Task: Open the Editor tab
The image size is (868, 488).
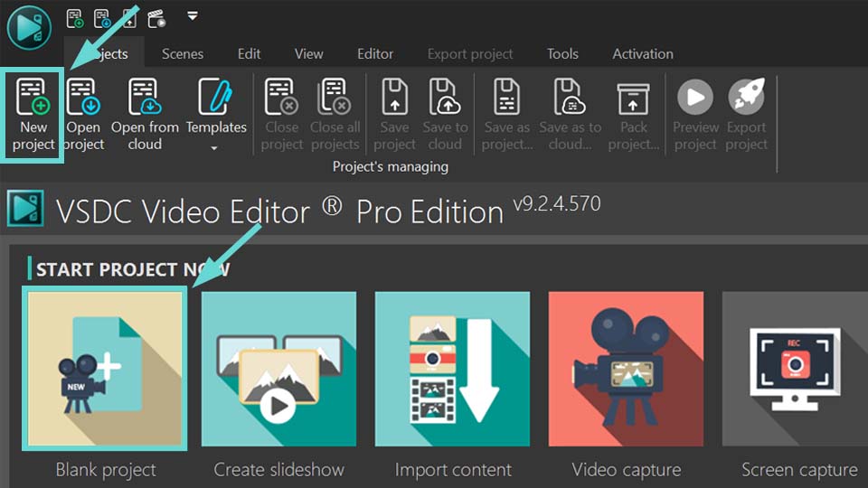Action: (375, 54)
